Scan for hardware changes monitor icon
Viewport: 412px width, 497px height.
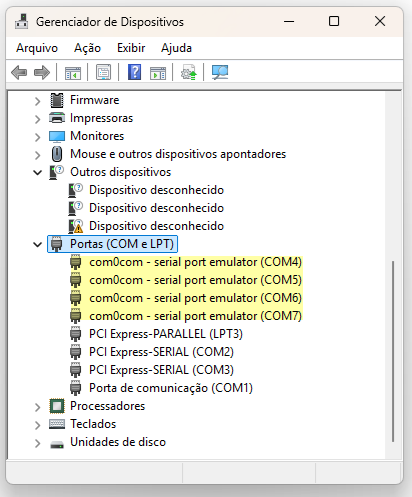220,72
